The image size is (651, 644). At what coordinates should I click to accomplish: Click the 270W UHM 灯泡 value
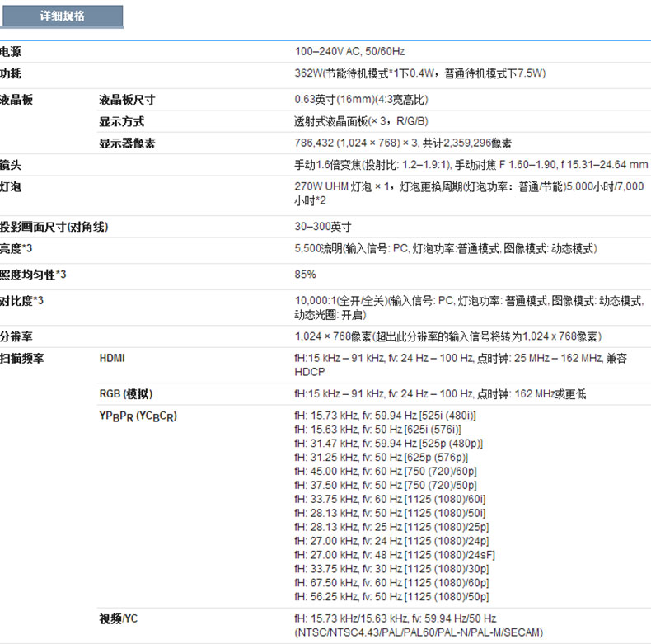click(x=469, y=194)
